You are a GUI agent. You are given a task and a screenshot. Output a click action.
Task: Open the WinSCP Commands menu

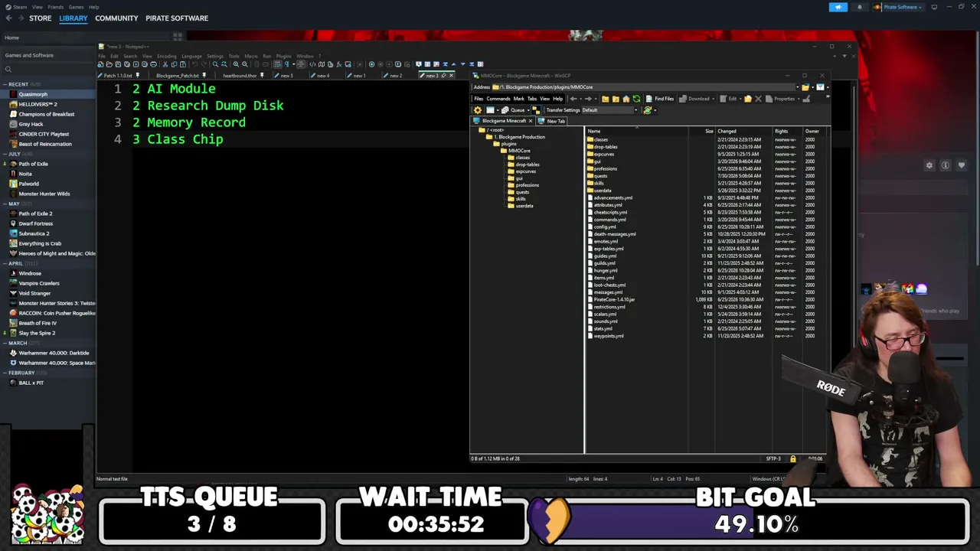(x=498, y=99)
